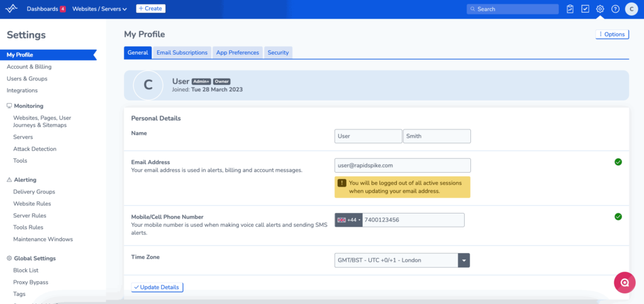Open Proxy Bypass settings

tap(31, 282)
